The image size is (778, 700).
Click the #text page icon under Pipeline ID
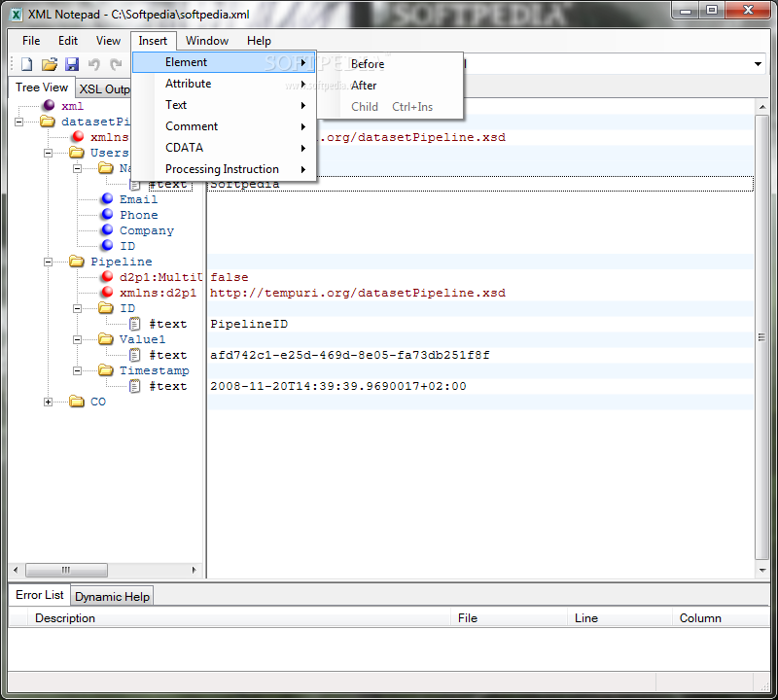point(134,324)
